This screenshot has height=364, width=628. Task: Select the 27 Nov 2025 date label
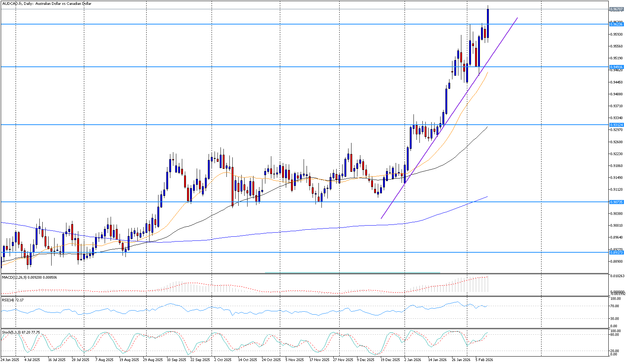pyautogui.click(x=343, y=360)
